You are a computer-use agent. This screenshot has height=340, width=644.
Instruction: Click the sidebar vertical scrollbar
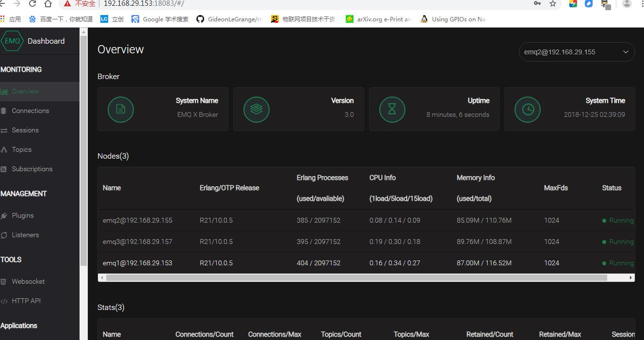coord(84,150)
